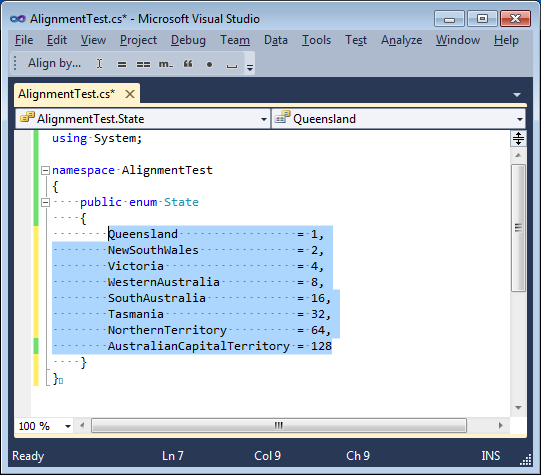Click the editor split-window handle icon
Image resolution: width=541 pixels, height=475 pixels.
pyautogui.click(x=518, y=139)
